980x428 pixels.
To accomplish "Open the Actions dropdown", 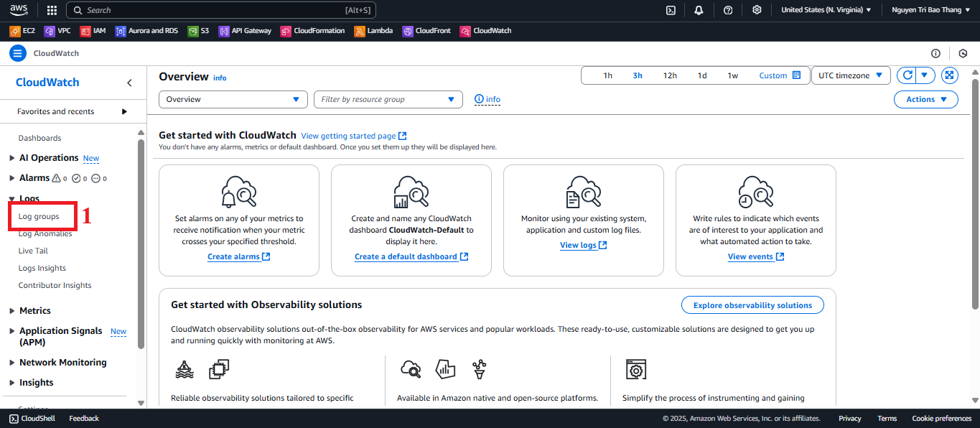I will pos(926,99).
